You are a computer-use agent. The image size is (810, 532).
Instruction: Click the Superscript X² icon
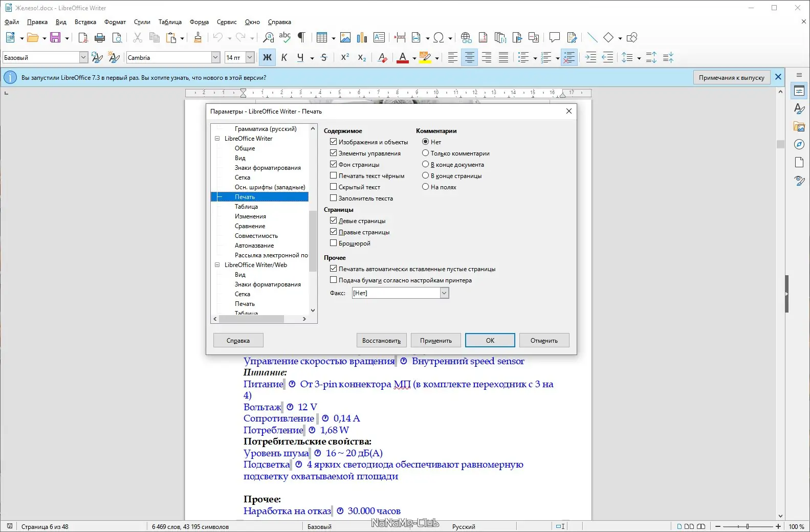(345, 58)
